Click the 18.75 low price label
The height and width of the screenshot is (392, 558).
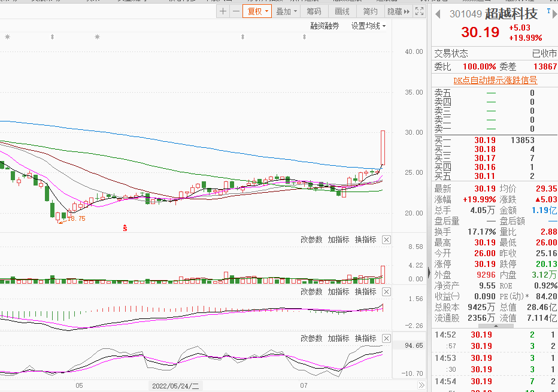pyautogui.click(x=77, y=219)
